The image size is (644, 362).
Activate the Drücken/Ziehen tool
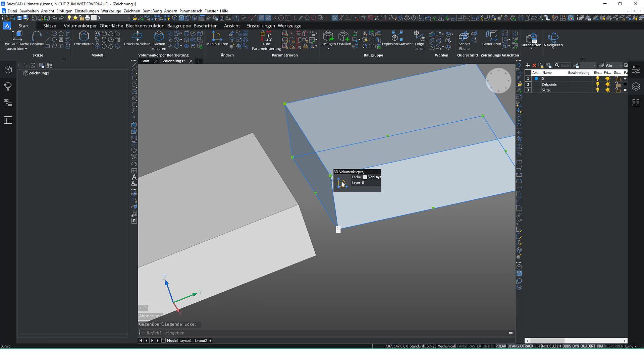(137, 39)
